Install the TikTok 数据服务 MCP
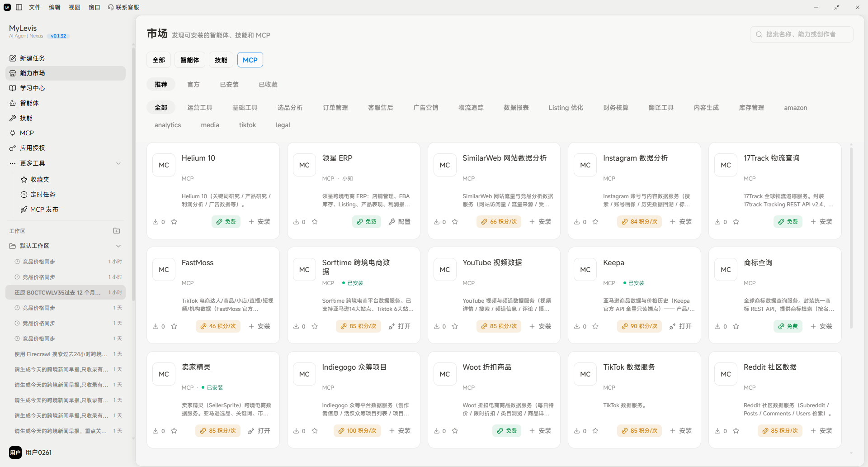The height and width of the screenshot is (467, 868). coord(680,431)
